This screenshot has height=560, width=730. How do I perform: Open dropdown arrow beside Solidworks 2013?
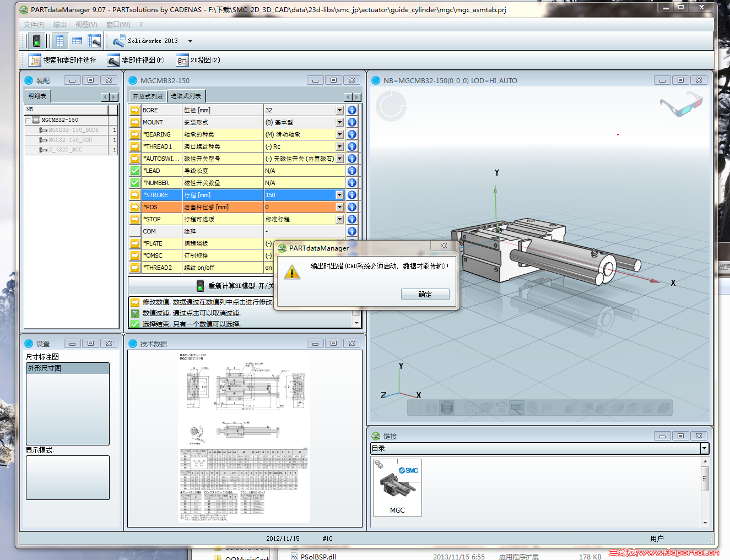point(191,41)
